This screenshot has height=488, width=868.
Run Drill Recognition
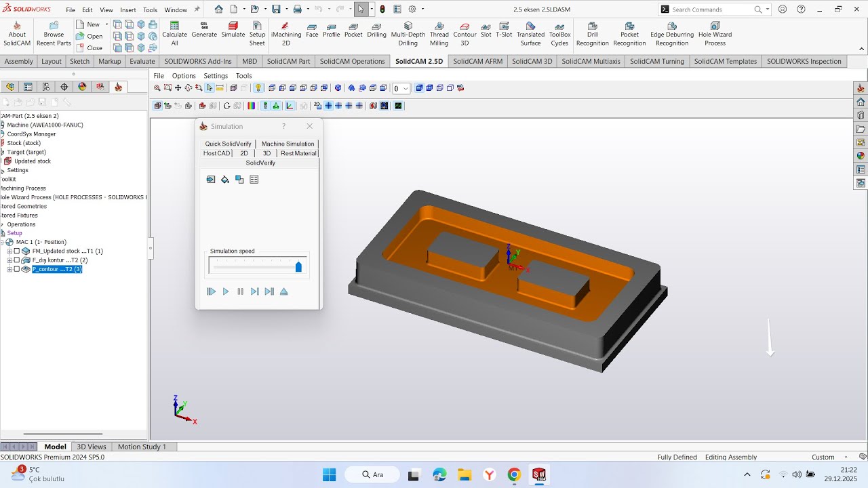[593, 34]
